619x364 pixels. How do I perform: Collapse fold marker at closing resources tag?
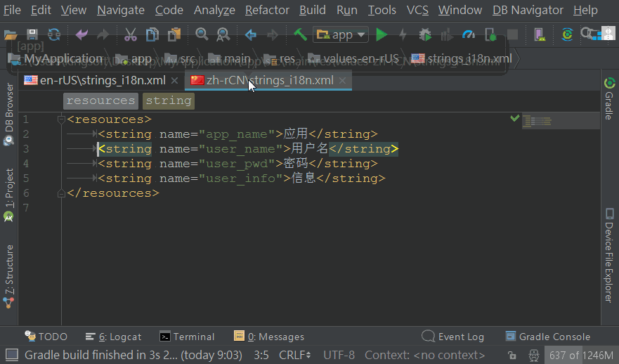tap(61, 193)
